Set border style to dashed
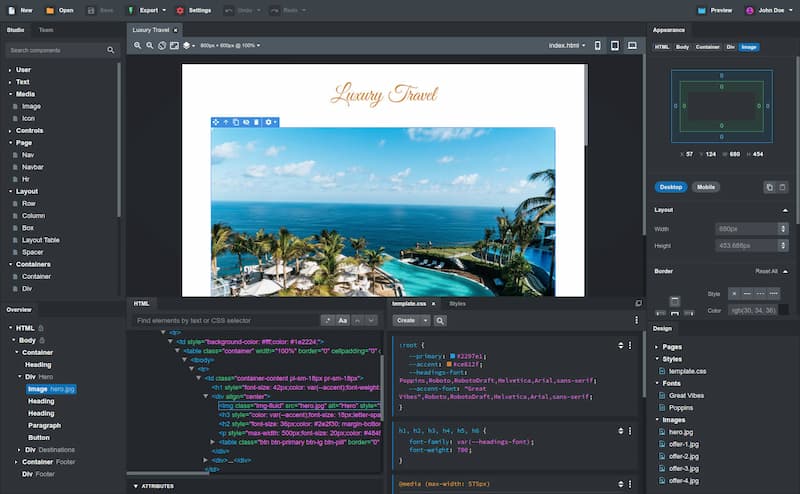 [760, 293]
